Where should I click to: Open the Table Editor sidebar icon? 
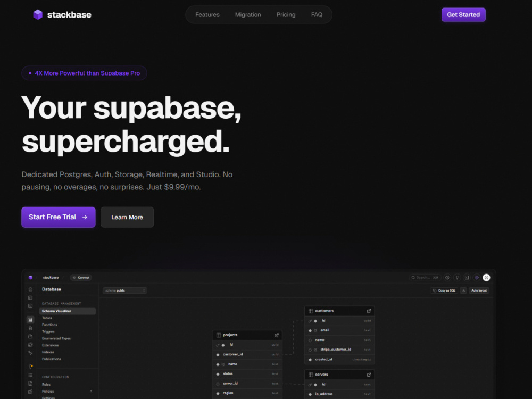[30, 298]
